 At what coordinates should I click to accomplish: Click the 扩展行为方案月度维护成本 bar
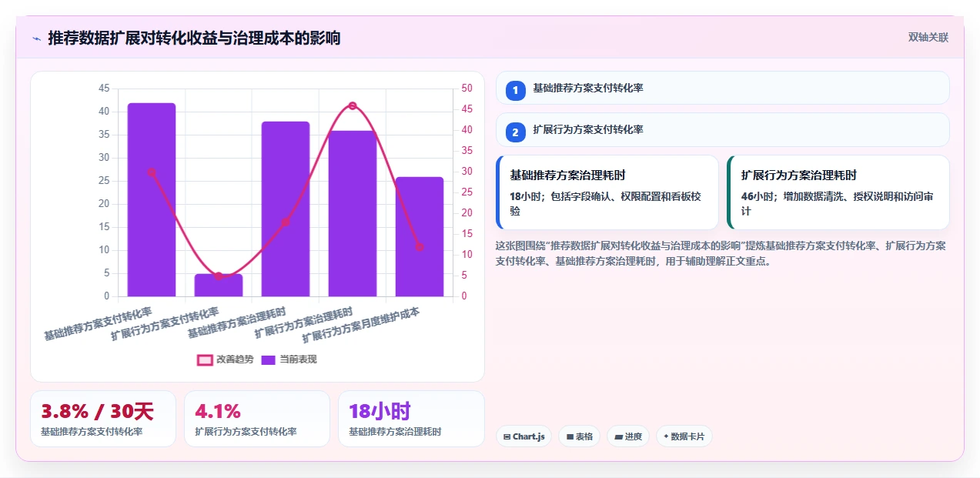pyautogui.click(x=420, y=236)
